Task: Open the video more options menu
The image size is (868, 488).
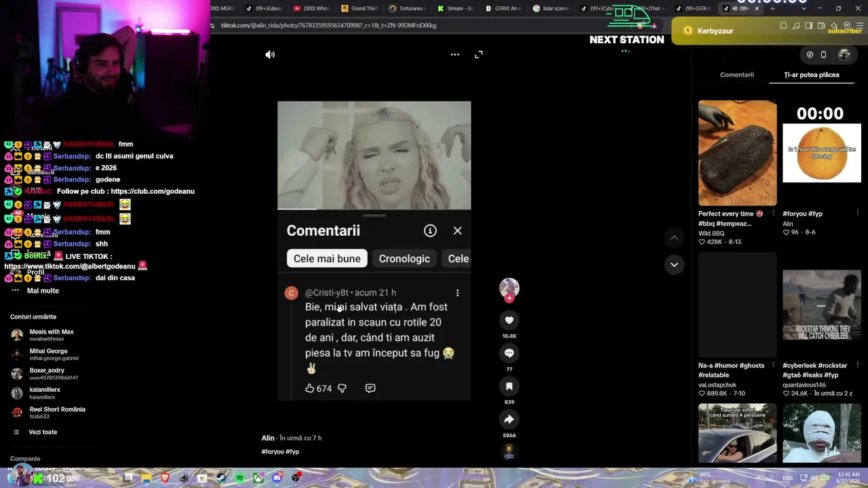Action: [x=455, y=55]
